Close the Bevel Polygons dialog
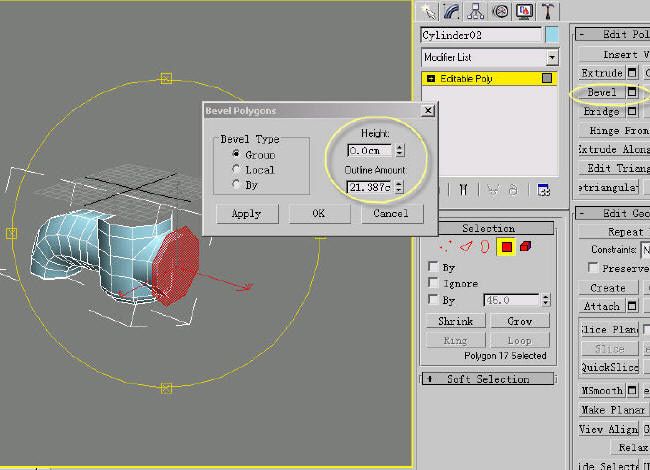 pos(428,111)
